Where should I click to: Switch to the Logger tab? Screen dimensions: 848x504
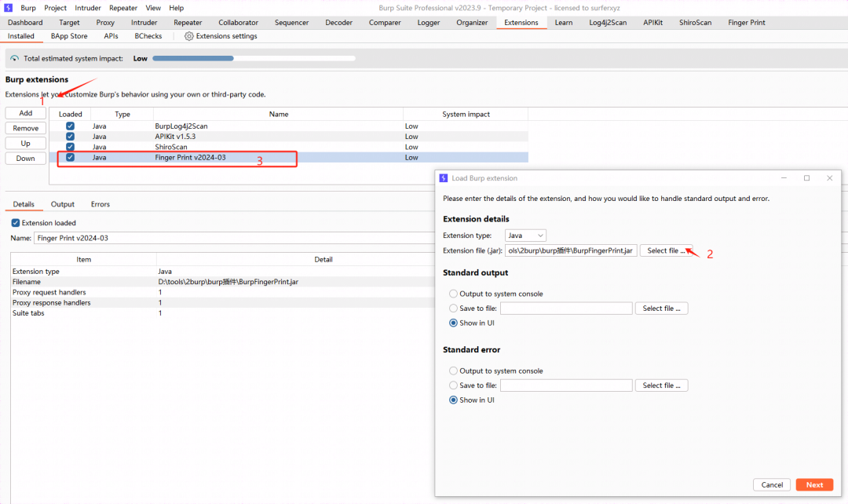429,23
